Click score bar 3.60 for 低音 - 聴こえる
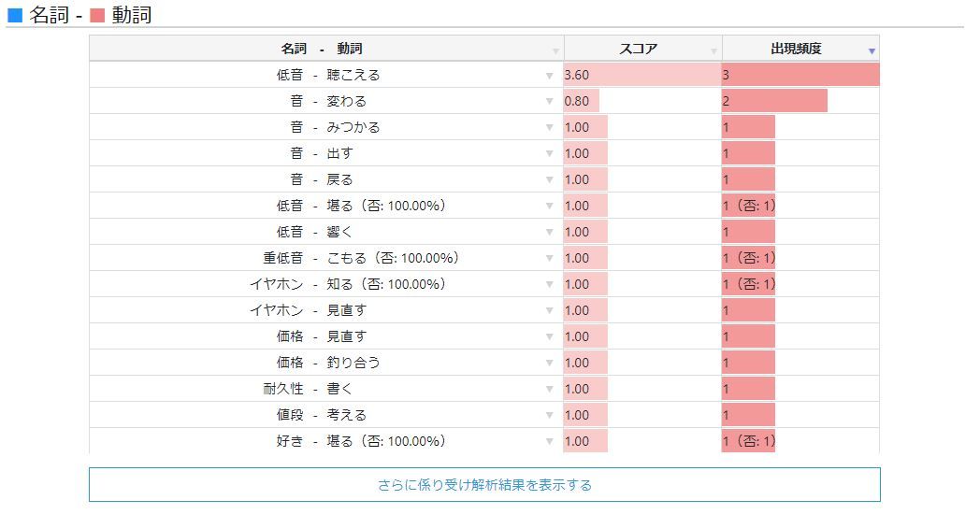The width and height of the screenshot is (980, 514). click(x=641, y=75)
